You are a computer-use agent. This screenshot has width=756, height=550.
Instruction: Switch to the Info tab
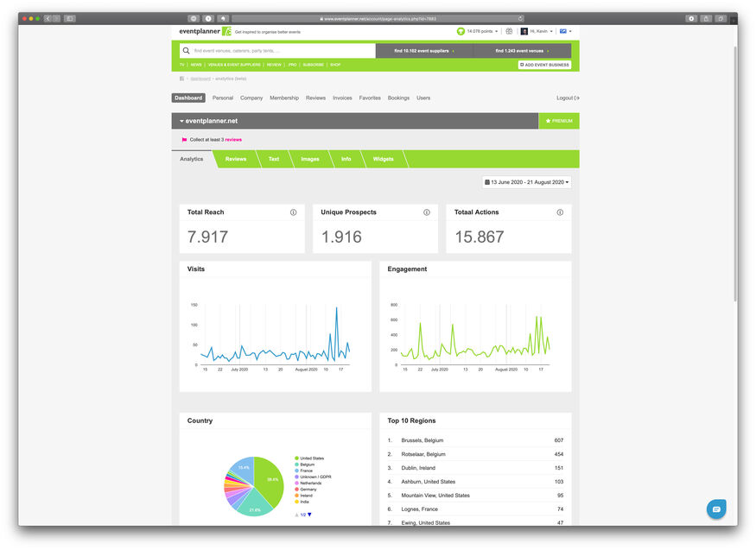[346, 159]
